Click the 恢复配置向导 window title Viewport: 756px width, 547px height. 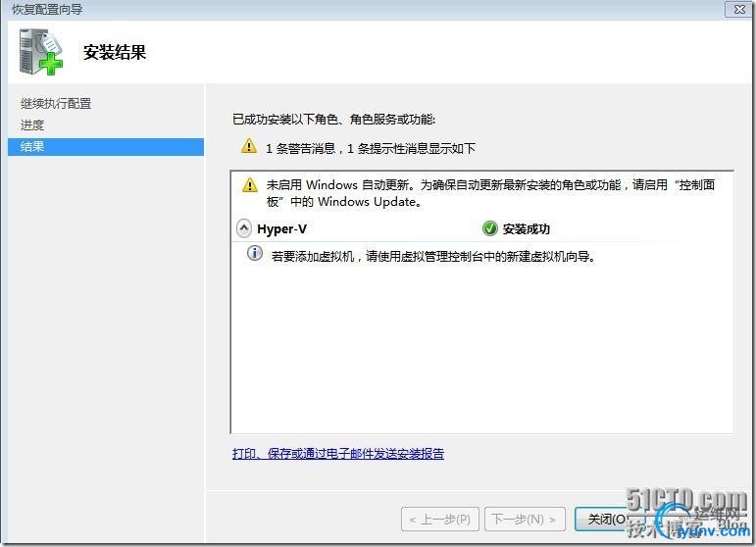pos(47,9)
